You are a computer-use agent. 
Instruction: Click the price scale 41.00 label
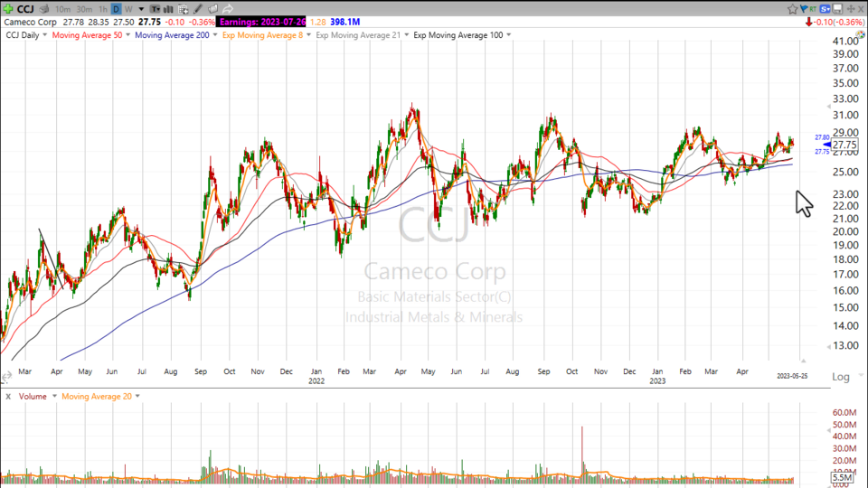click(x=845, y=41)
